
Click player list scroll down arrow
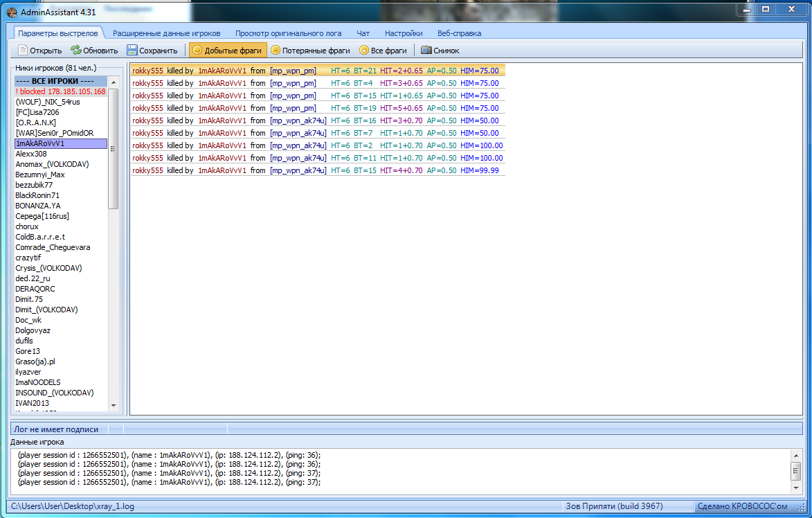114,406
